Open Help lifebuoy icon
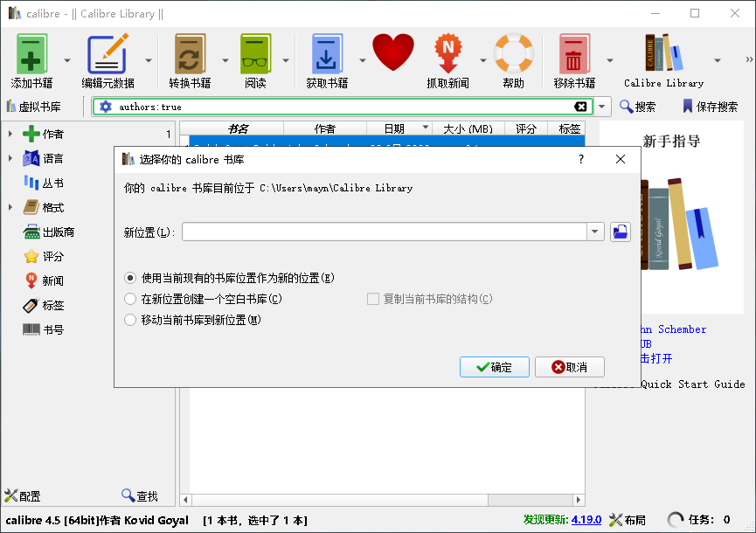Screen dimensions: 756x533 tap(514, 54)
